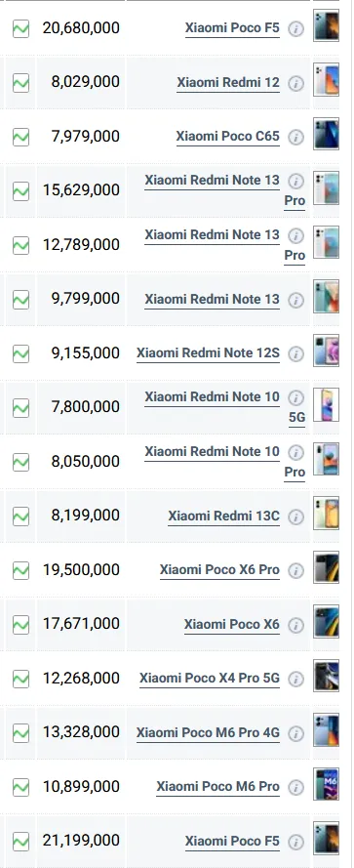Click Xiaomi Redmi 13C phone thumbnail
354x868 pixels.
[x=326, y=514]
